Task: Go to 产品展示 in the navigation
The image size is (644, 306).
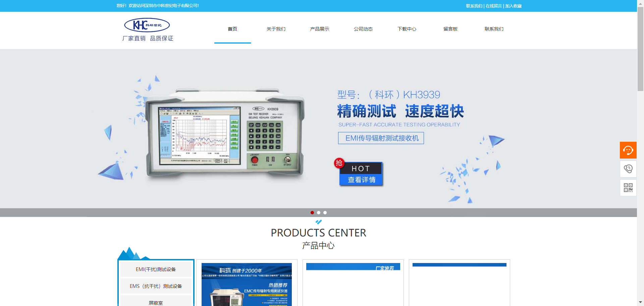Action: click(x=319, y=29)
